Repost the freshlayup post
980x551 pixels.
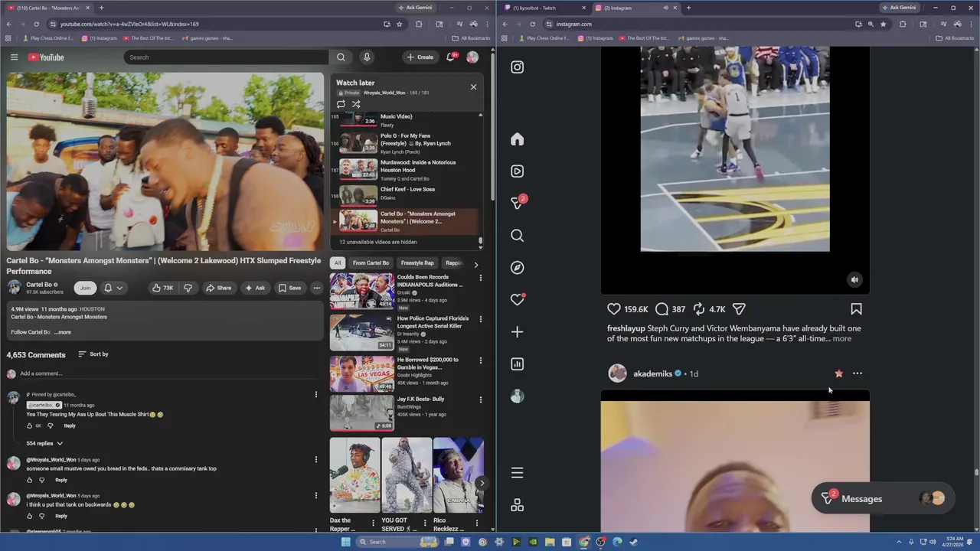[699, 309]
